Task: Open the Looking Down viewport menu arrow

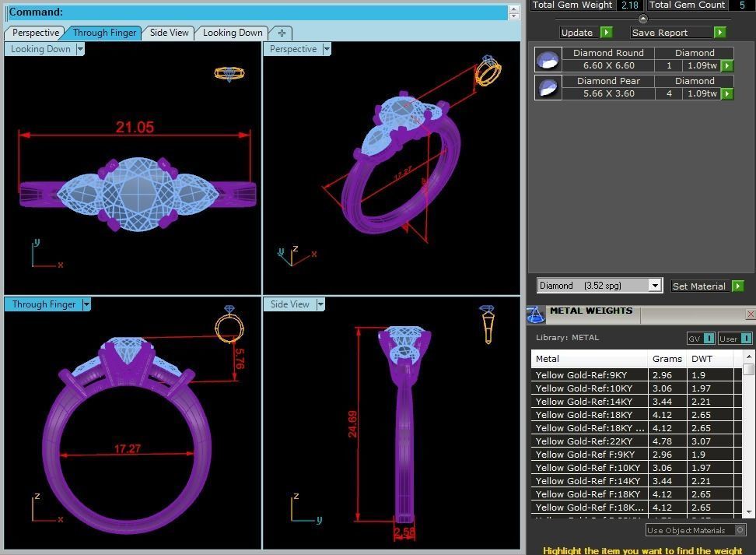Action: click(x=81, y=49)
